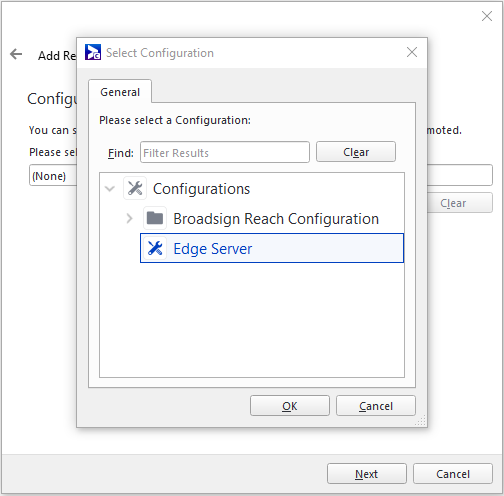Click the Edge Server wrench icon
The width and height of the screenshot is (504, 496).
(155, 248)
